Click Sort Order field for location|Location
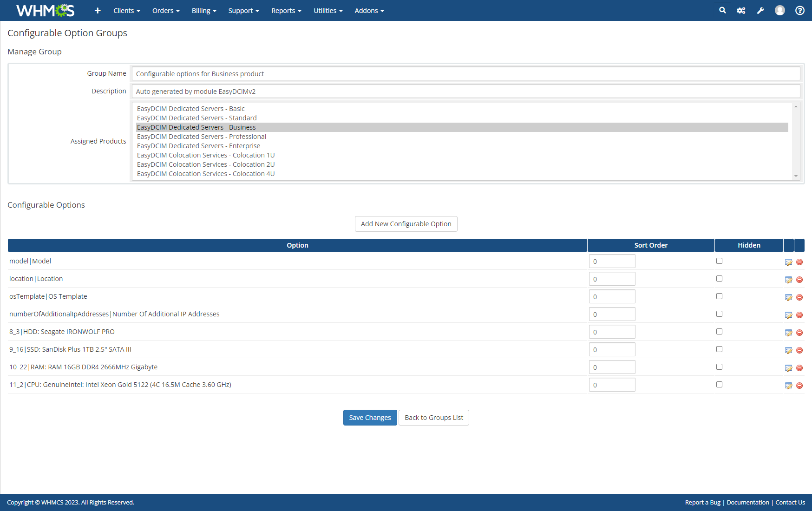Image resolution: width=812 pixels, height=511 pixels. pyautogui.click(x=612, y=279)
